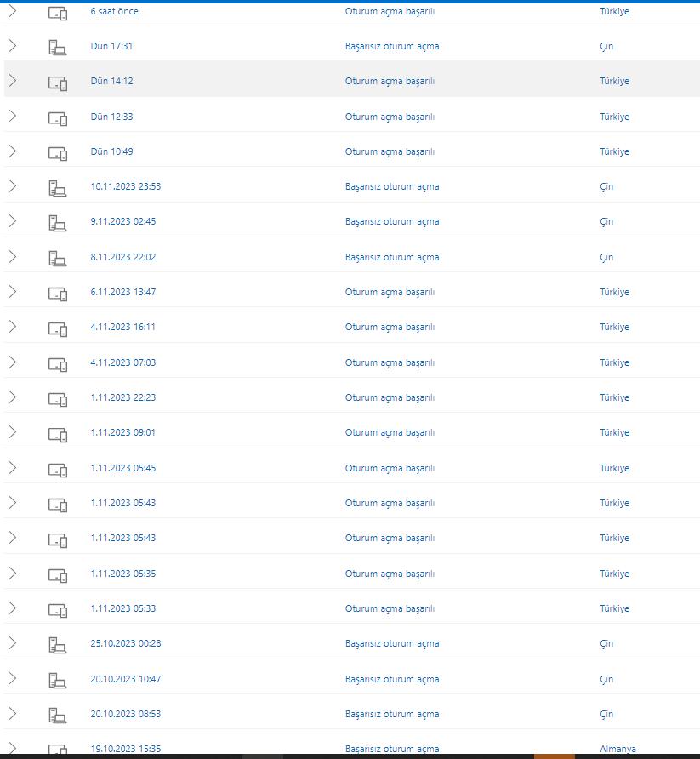Image resolution: width=700 pixels, height=759 pixels.
Task: Click the device icon for 10.11.2023 23:53
Action: click(x=58, y=188)
